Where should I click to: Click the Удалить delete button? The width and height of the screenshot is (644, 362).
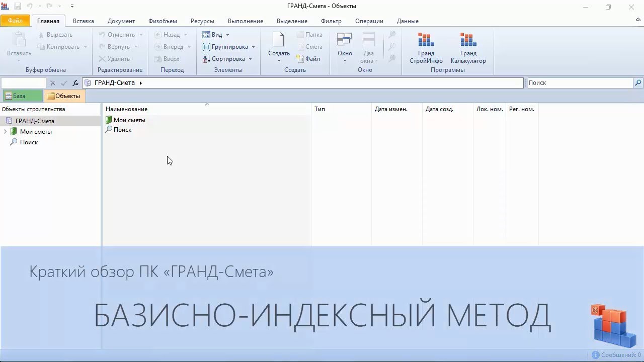click(x=114, y=59)
